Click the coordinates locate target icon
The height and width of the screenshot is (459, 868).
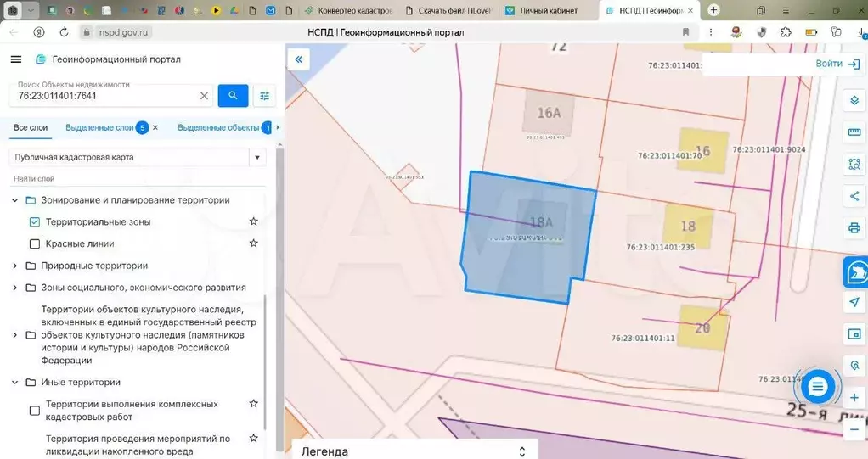pos(854,366)
